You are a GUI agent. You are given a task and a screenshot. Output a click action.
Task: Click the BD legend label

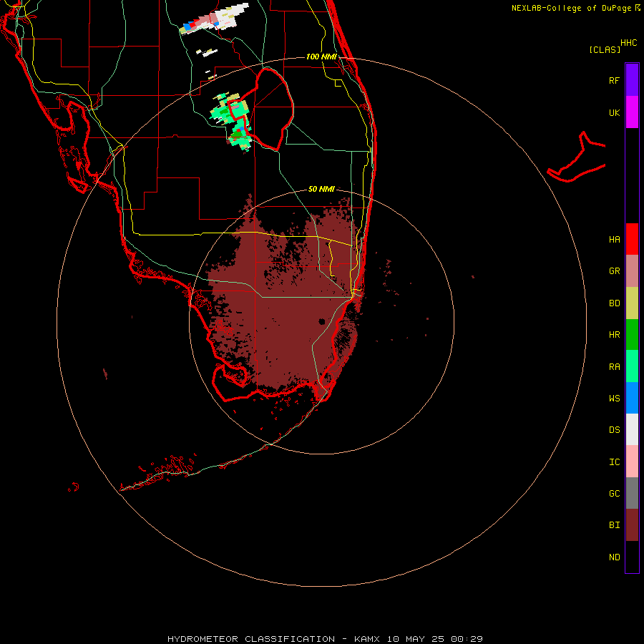[x=614, y=303]
